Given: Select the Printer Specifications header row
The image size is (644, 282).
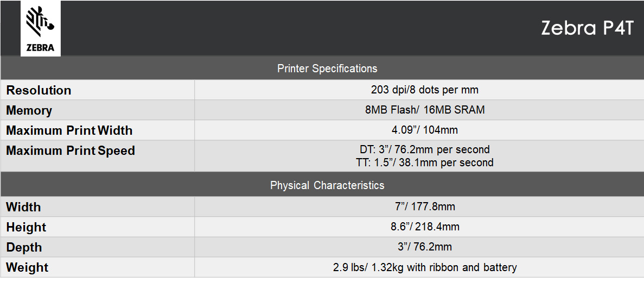Looking at the screenshot, I should click(327, 68).
